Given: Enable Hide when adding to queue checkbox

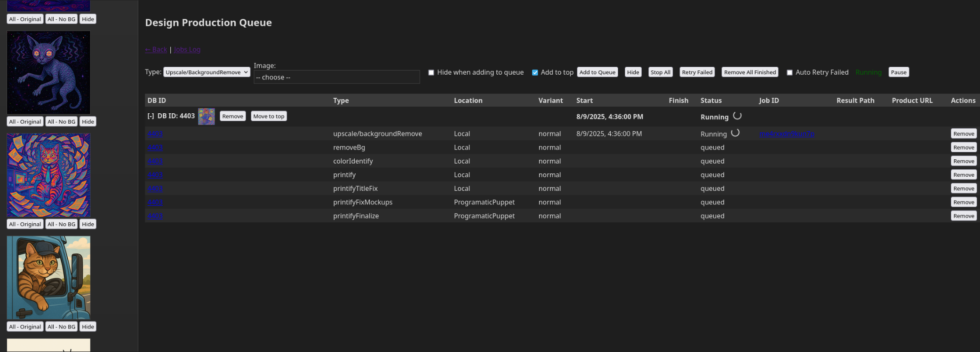Looking at the screenshot, I should pyautogui.click(x=431, y=72).
